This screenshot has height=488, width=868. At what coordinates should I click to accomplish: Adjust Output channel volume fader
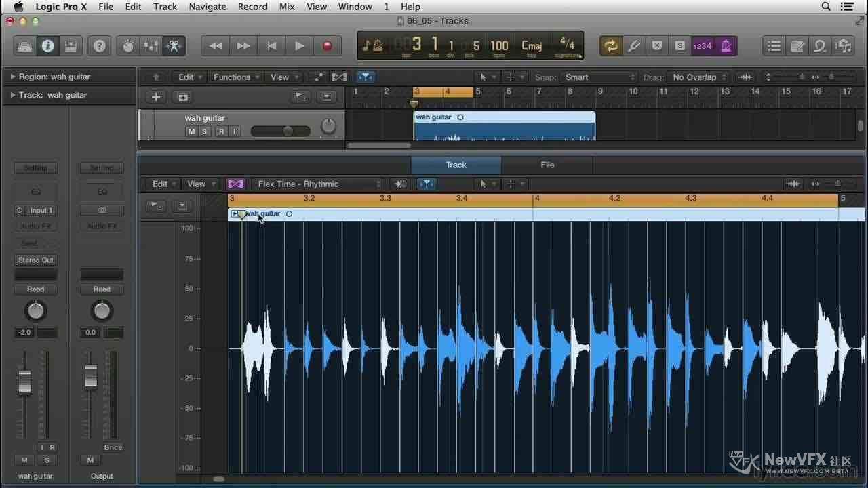pos(91,376)
